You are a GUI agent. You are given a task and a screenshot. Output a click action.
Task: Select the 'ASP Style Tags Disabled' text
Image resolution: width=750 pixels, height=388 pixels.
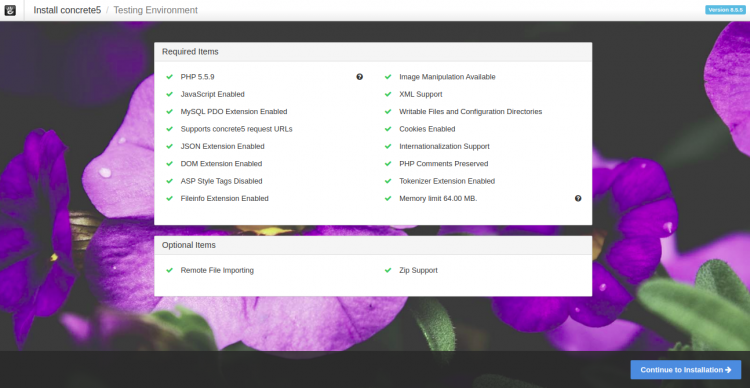tap(221, 181)
